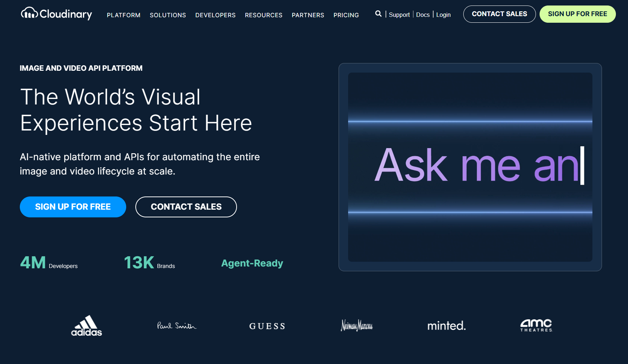Open the Support link
The height and width of the screenshot is (364, 628).
[399, 15]
